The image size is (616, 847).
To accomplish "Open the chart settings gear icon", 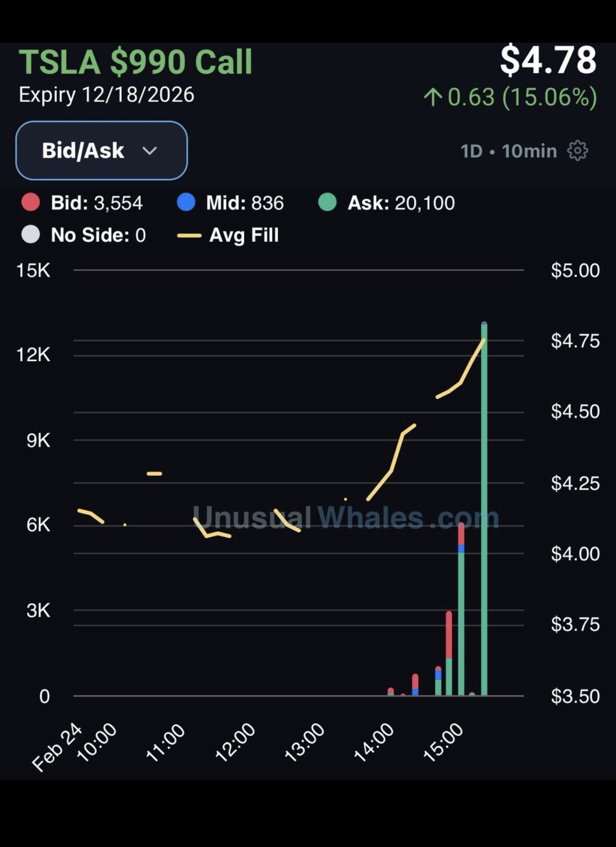I will [x=577, y=151].
